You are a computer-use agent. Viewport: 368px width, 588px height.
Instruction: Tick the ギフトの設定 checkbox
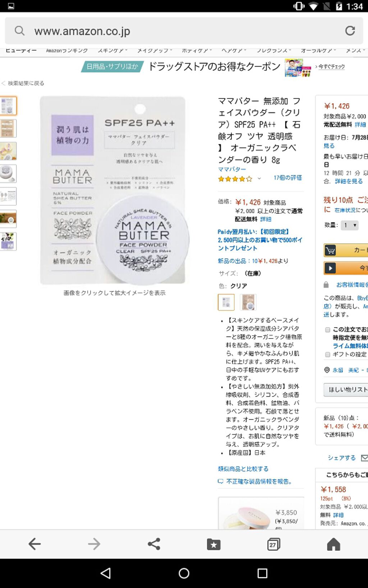(327, 355)
